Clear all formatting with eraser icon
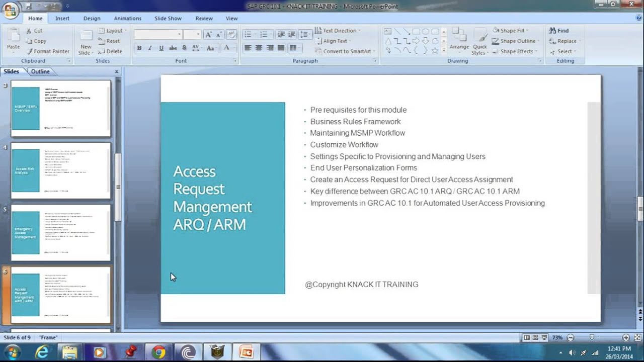Viewport: 644px width, 362px height. coord(231,35)
